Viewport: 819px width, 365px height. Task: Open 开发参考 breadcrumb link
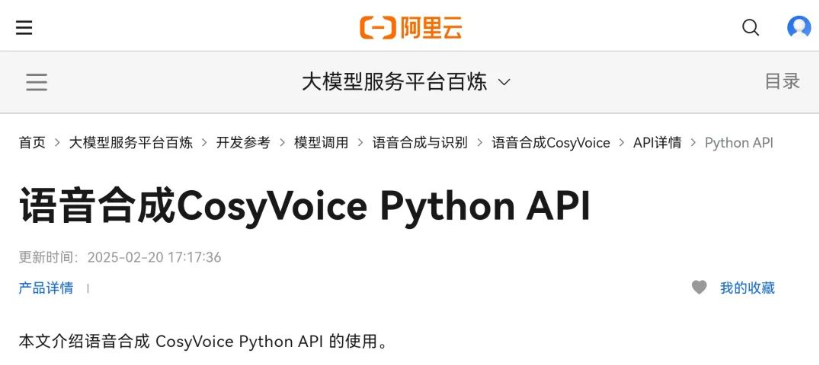pos(243,143)
